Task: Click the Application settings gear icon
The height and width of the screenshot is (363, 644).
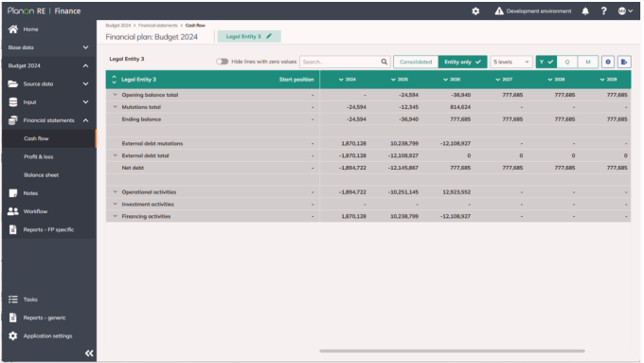Action: [13, 336]
